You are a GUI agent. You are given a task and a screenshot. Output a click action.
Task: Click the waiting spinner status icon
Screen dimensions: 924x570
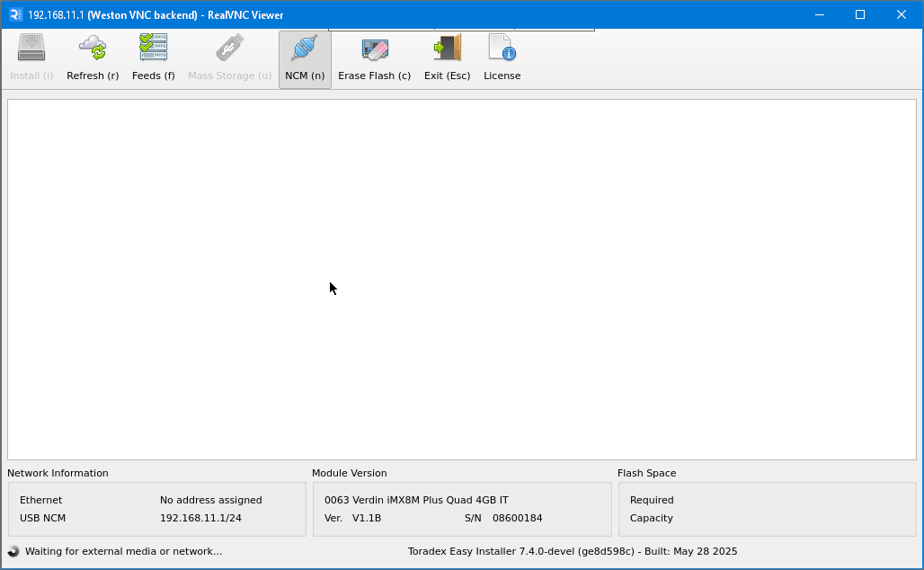[x=13, y=551]
